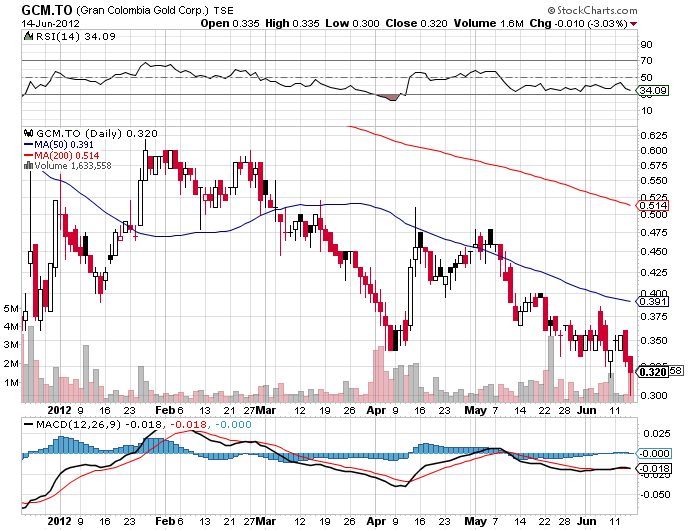Click the Mar label on price chart axis
This screenshot has height=531, width=691.
pos(266,410)
